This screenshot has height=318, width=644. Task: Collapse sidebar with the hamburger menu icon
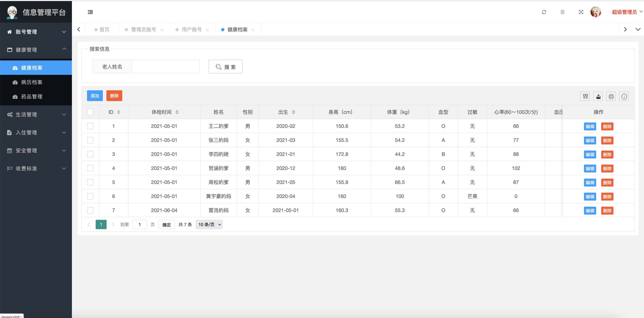tap(90, 12)
